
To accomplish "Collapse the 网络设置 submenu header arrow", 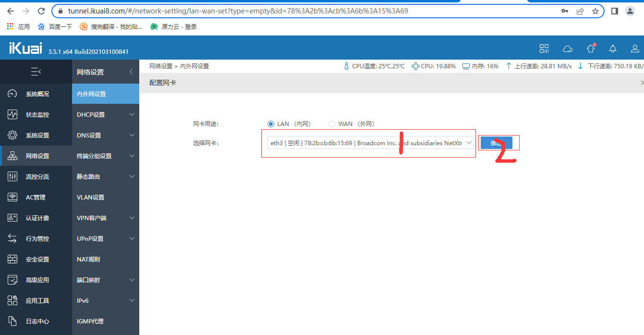I will (x=131, y=72).
